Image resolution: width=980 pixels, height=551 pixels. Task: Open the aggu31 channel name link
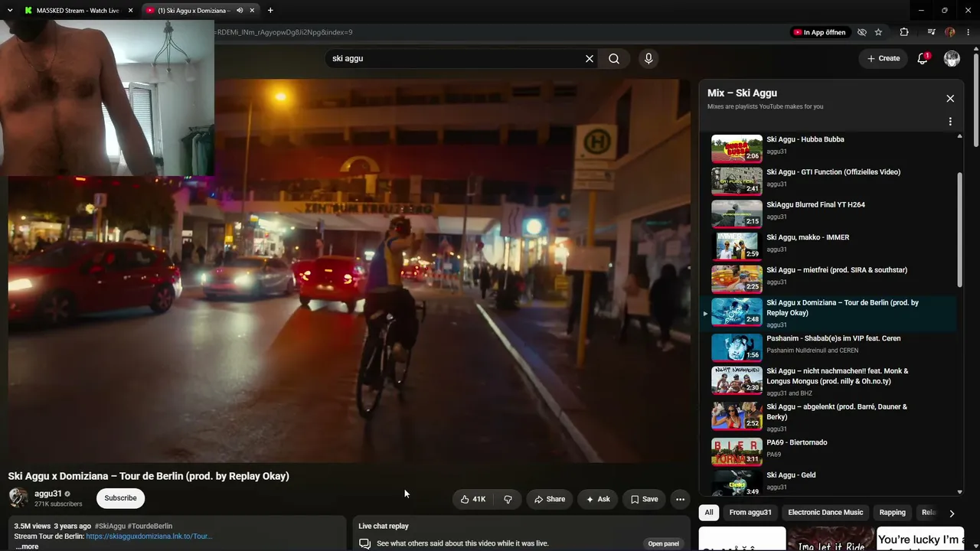point(48,494)
